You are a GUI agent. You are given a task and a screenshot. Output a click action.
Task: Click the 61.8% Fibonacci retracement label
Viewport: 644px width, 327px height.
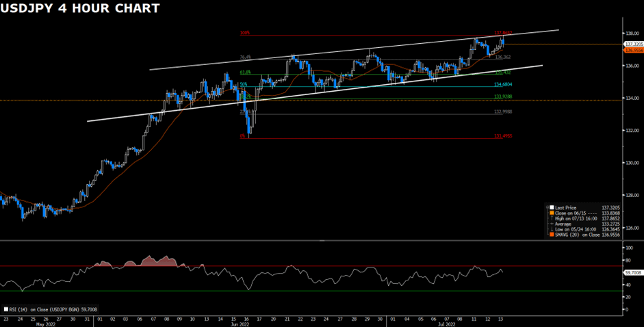click(x=245, y=72)
